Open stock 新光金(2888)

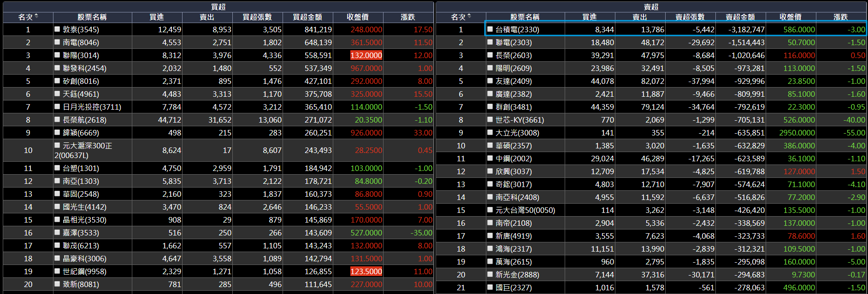click(517, 275)
